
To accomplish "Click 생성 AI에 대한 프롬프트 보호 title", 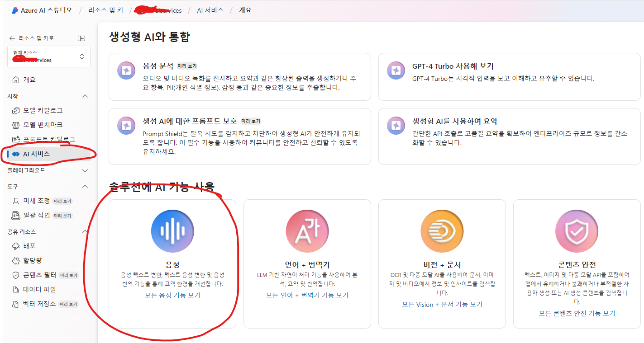I will click(x=190, y=121).
